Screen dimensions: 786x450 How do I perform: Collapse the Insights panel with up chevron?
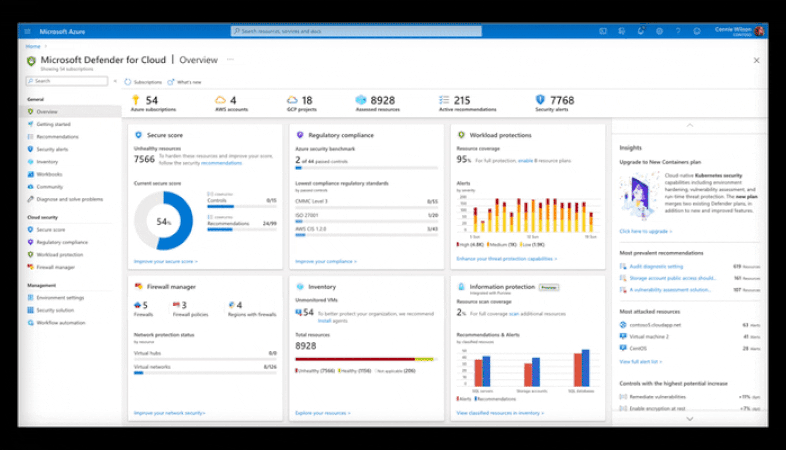pos(690,125)
